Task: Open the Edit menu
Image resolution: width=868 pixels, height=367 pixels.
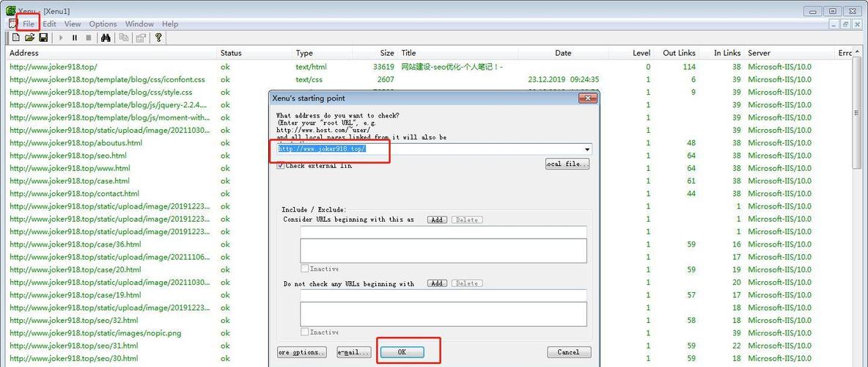Action: click(x=49, y=23)
